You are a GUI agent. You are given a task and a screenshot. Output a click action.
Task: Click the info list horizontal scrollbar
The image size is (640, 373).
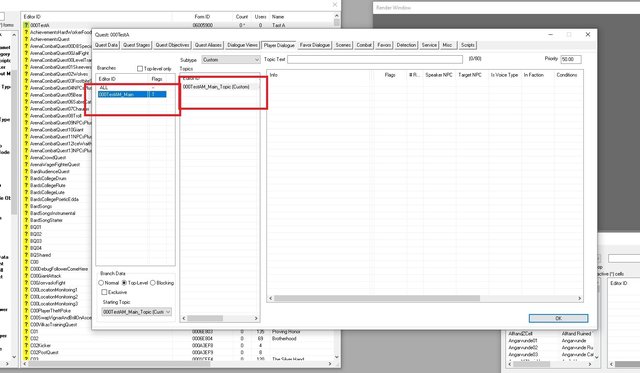point(425,298)
